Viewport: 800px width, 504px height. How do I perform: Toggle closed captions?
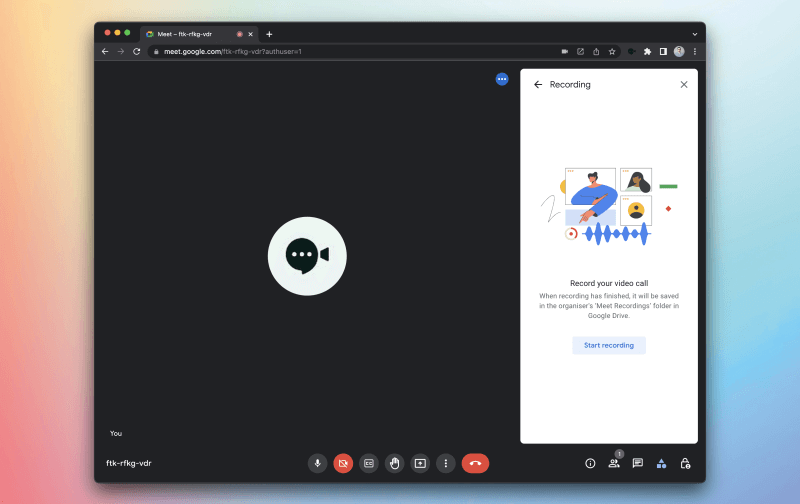[x=369, y=463]
